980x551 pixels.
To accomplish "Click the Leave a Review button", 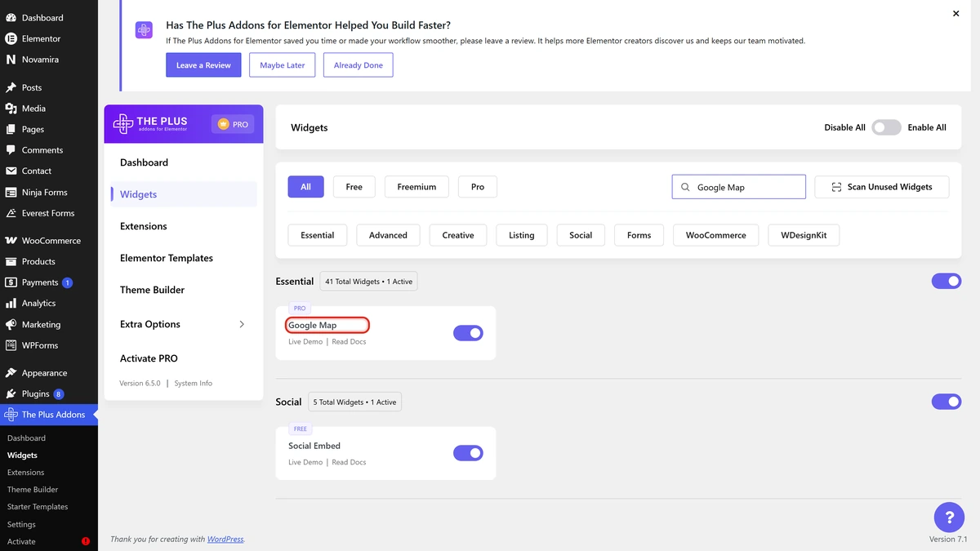I will coord(203,65).
